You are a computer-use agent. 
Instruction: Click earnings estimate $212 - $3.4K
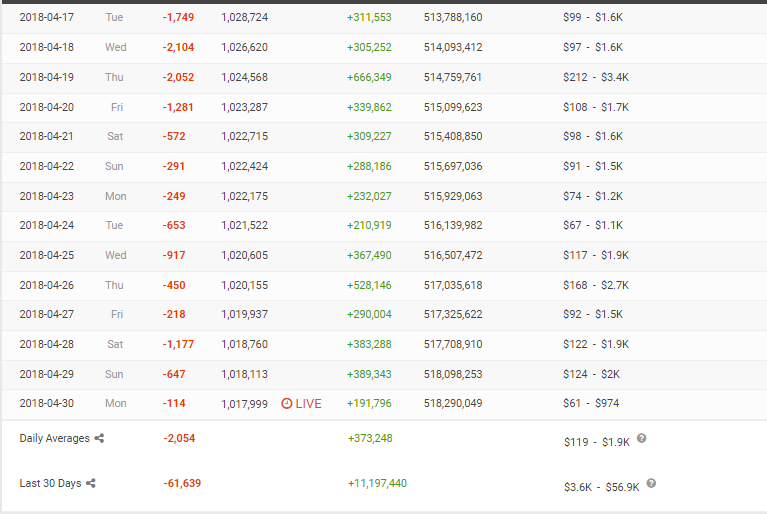[x=596, y=77]
